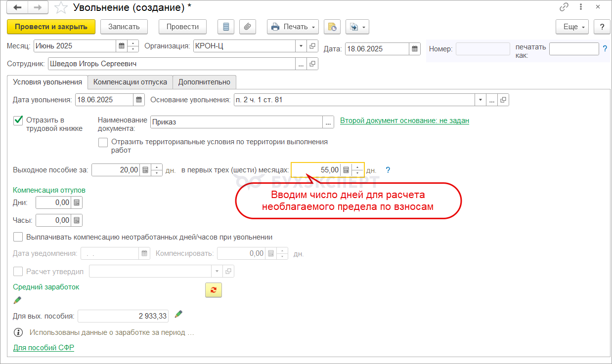Click Провести и закрыть button
612x364 pixels.
point(51,27)
